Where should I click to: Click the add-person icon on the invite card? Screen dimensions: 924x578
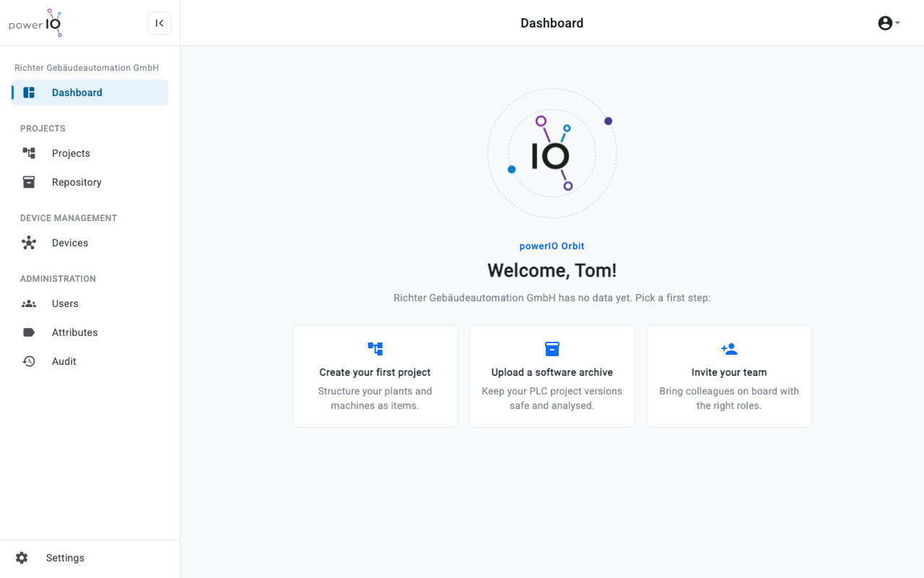click(x=729, y=349)
